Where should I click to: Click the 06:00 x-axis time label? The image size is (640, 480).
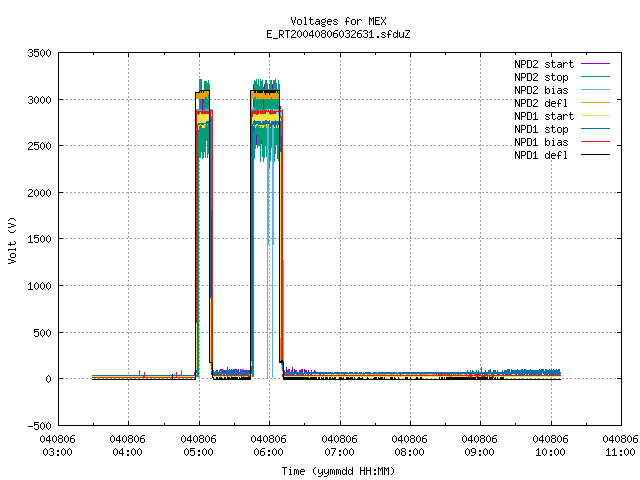coord(269,452)
